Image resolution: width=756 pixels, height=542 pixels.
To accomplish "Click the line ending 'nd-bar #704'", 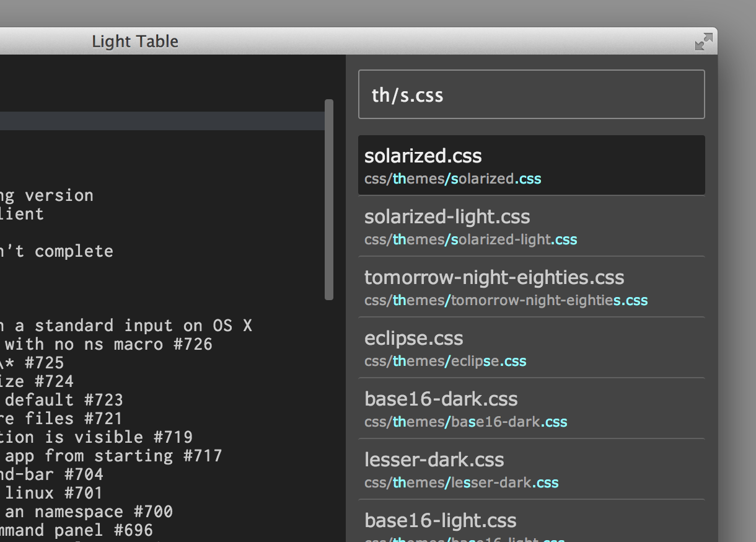I will point(51,474).
